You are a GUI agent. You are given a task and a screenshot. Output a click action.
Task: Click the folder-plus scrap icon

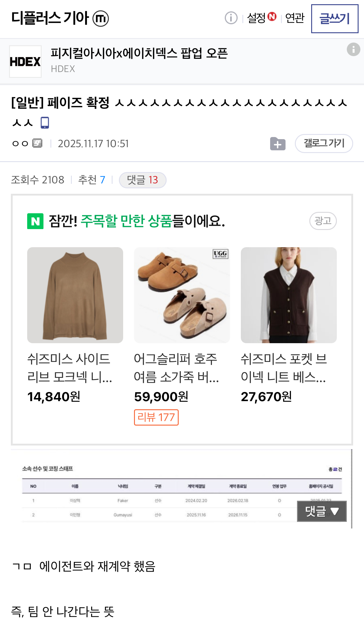(x=278, y=144)
